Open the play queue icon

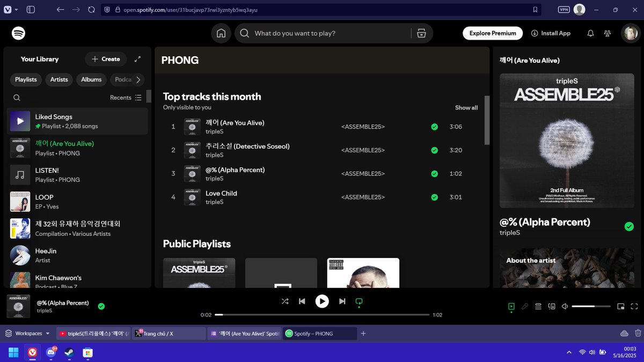point(538,306)
